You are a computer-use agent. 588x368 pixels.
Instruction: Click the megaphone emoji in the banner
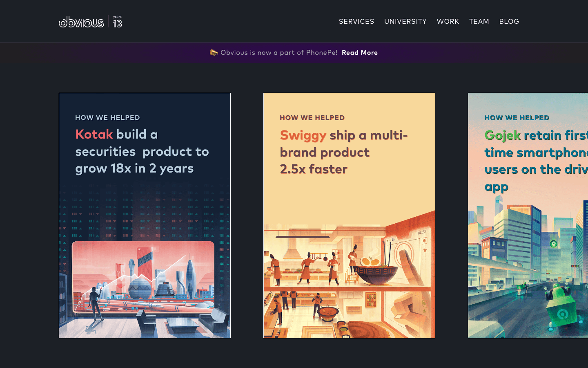click(213, 52)
